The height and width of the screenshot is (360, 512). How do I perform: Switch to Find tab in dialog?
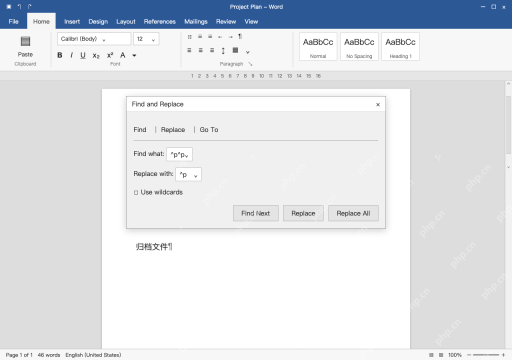140,130
